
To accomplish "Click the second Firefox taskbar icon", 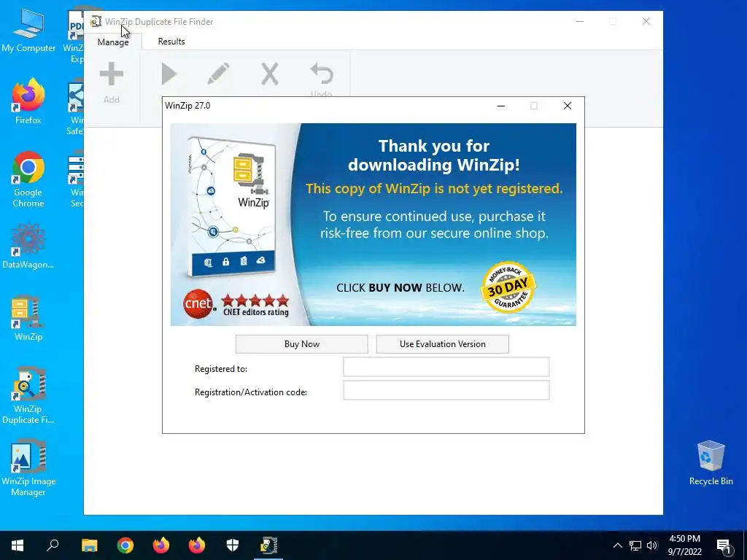I will pos(197,545).
